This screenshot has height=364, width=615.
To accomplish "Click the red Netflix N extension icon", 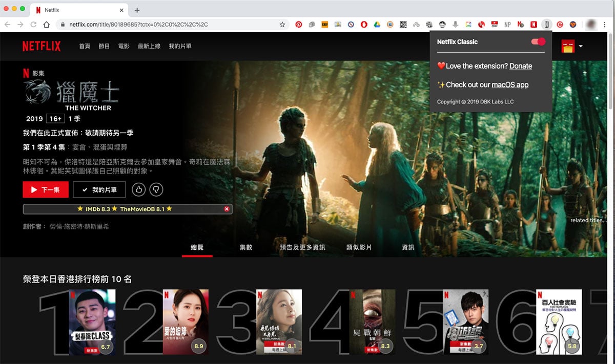I will click(x=534, y=24).
